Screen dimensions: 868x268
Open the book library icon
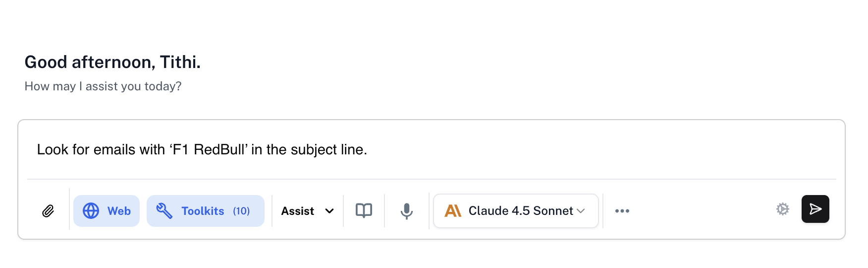pyautogui.click(x=364, y=211)
